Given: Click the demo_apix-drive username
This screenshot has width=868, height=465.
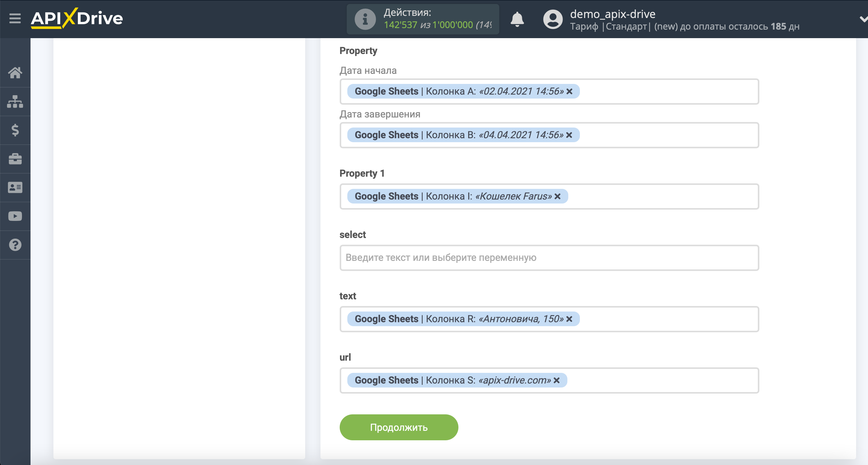Looking at the screenshot, I should (x=613, y=14).
